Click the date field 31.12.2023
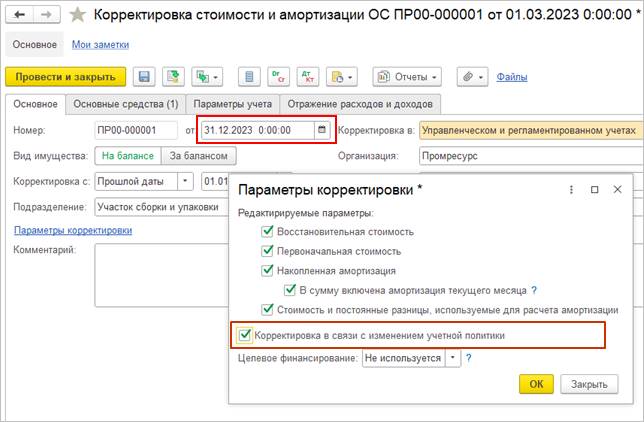 (258, 130)
